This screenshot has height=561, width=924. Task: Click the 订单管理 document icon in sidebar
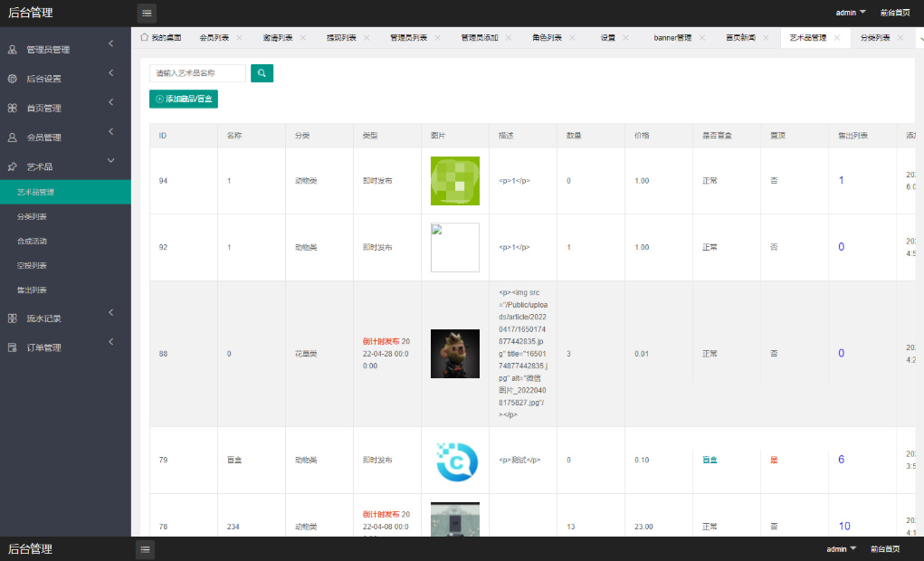coord(13,347)
